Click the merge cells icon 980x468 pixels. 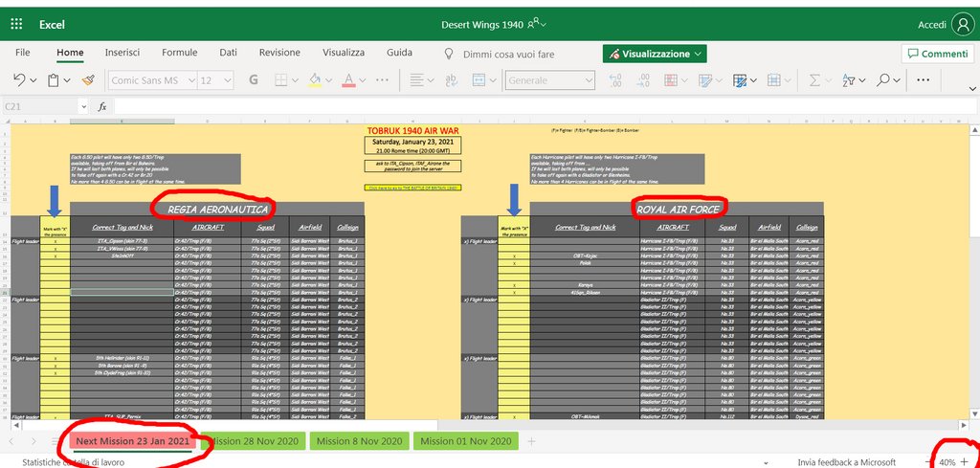(479, 80)
